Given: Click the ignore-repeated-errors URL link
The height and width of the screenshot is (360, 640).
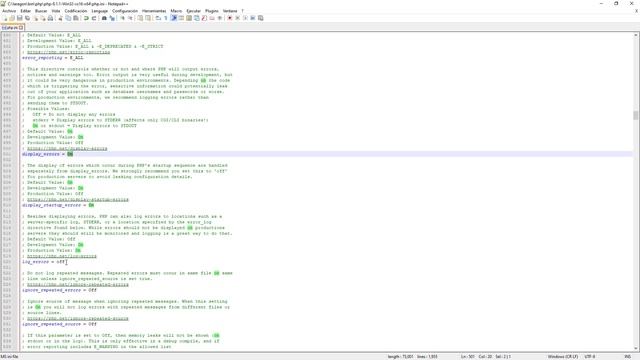Looking at the screenshot, I should tap(78, 284).
